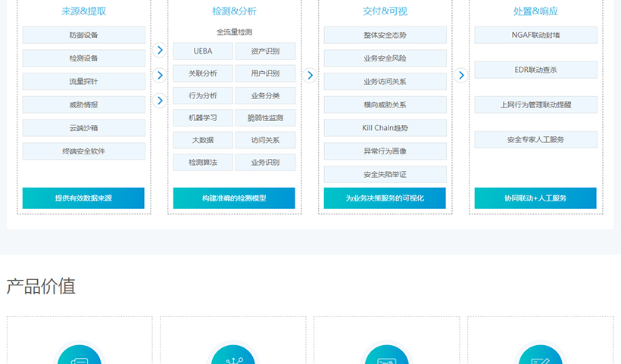The width and height of the screenshot is (621, 364).
Task: Click the top arrow after 来源&提取 column
Action: [x=160, y=50]
